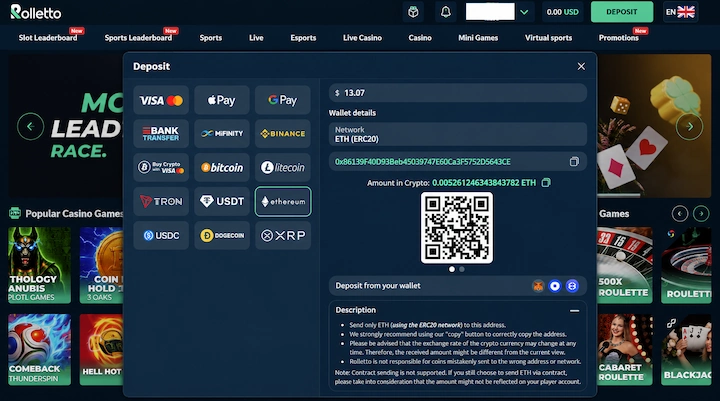Viewport: 720px width, 401px height.
Task: Open the notifications bell
Action: [445, 12]
